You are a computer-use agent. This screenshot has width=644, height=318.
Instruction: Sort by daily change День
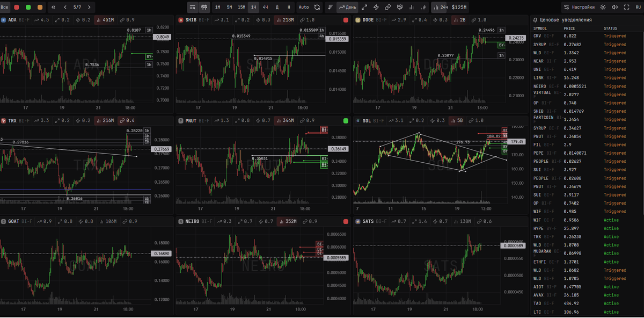coord(348,8)
